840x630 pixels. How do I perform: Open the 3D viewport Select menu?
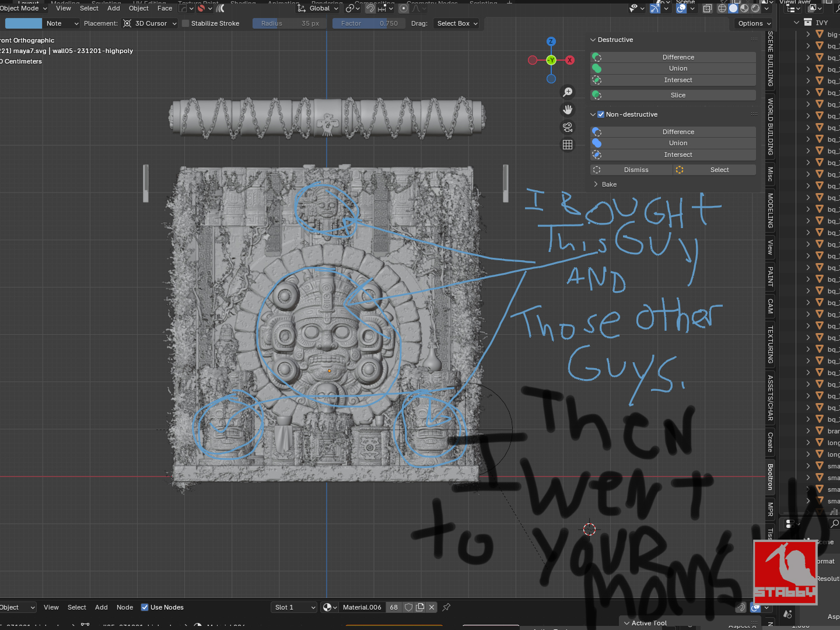89,8
